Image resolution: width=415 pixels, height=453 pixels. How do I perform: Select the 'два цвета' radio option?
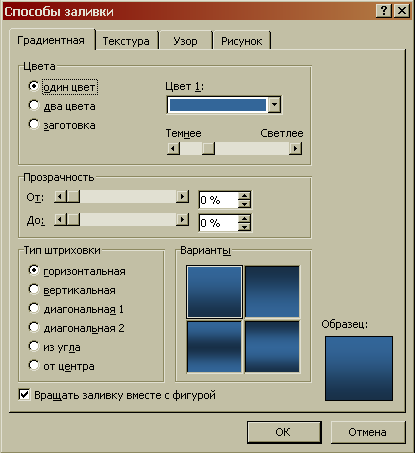(34, 106)
